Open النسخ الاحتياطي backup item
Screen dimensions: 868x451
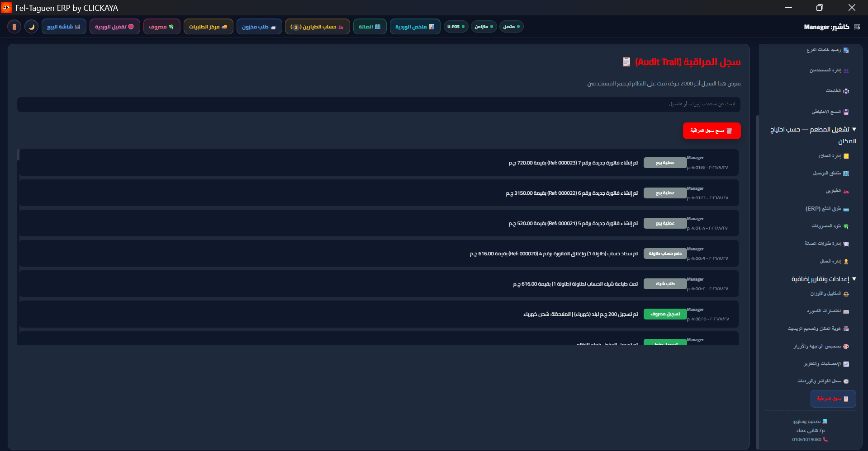pos(830,112)
